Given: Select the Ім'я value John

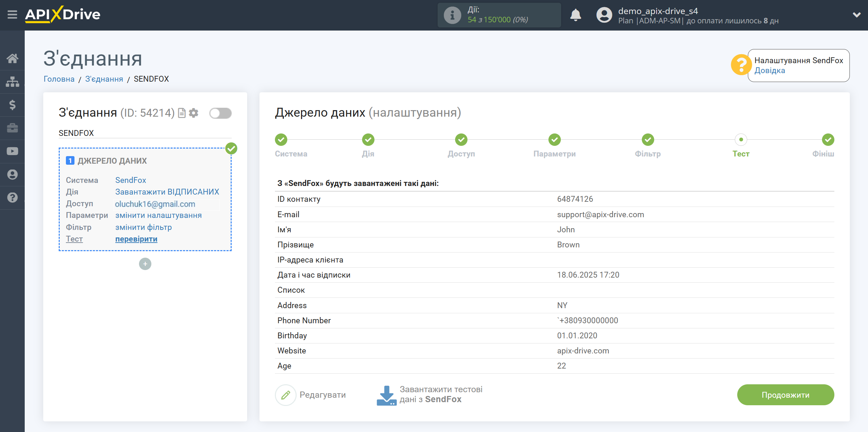Looking at the screenshot, I should [566, 230].
